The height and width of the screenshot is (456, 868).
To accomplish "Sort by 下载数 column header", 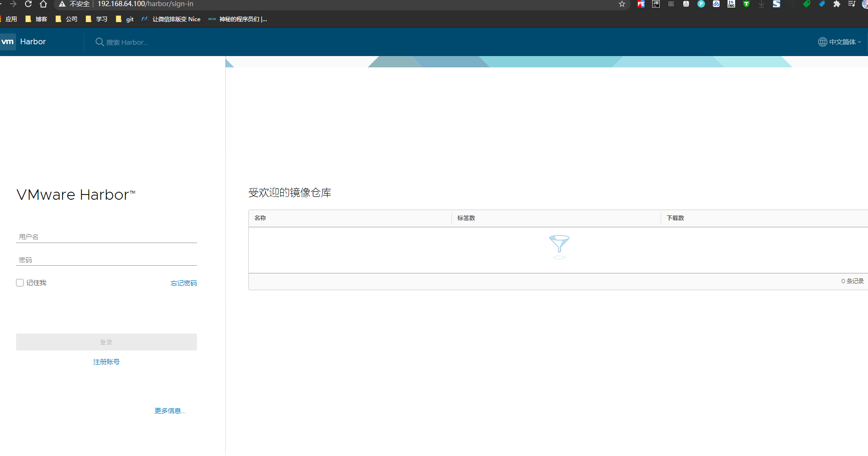I will [675, 218].
